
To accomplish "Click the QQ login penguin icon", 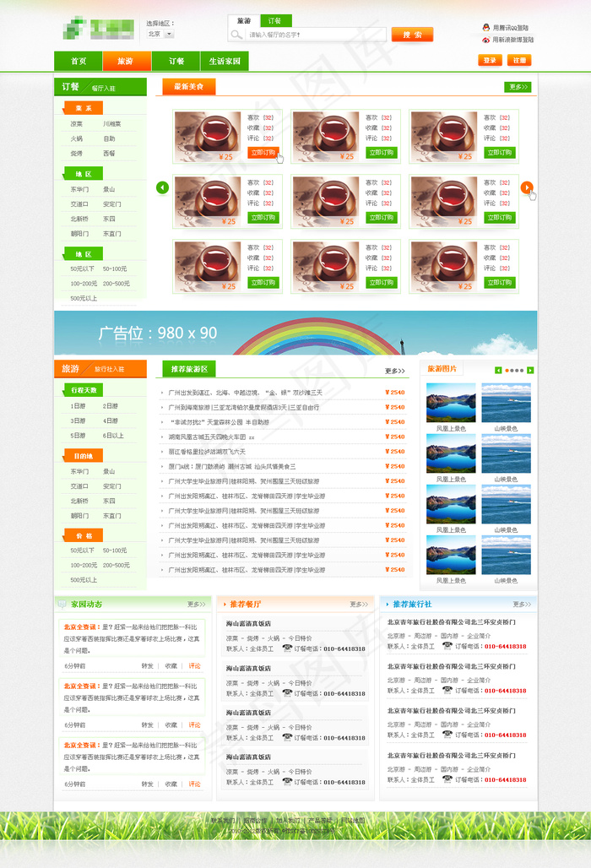I will [485, 28].
